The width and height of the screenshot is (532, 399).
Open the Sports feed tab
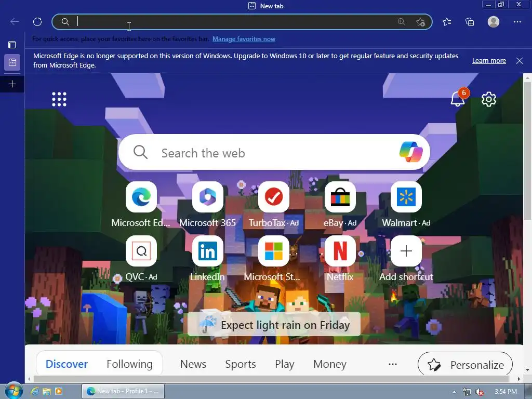click(240, 364)
